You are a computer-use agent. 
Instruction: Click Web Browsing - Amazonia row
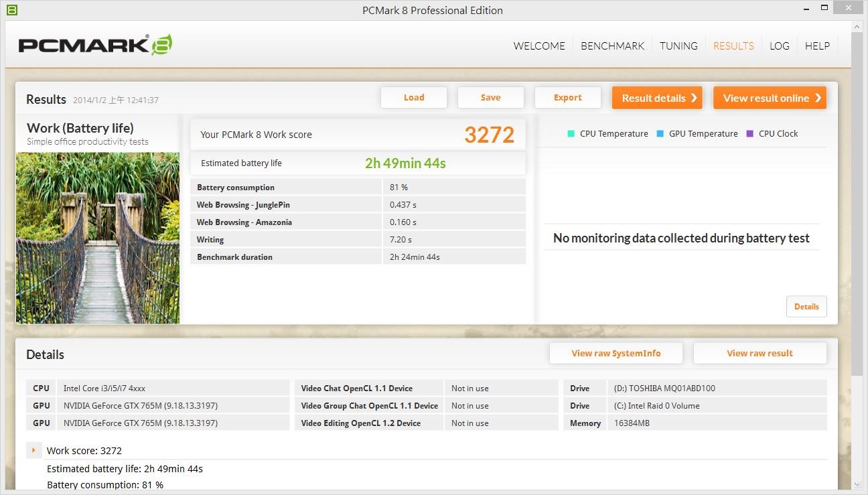point(358,222)
